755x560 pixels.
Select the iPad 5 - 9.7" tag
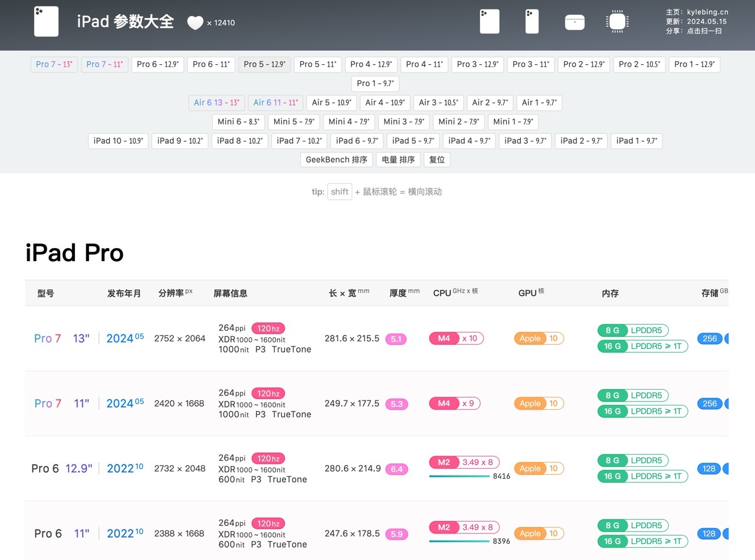413,141
